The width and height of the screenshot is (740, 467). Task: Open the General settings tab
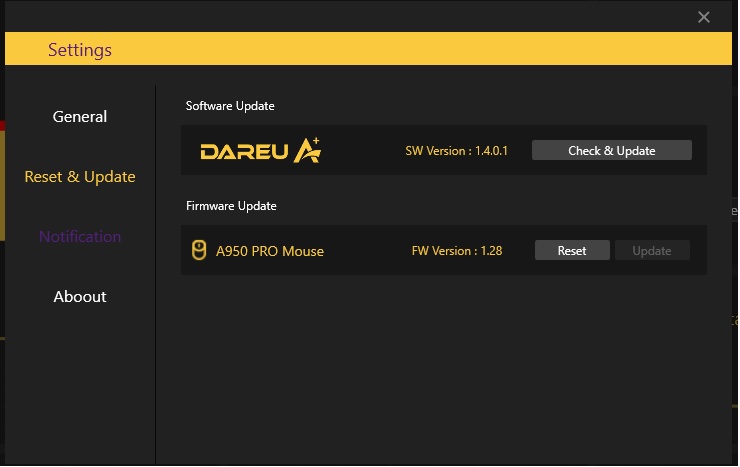click(80, 117)
